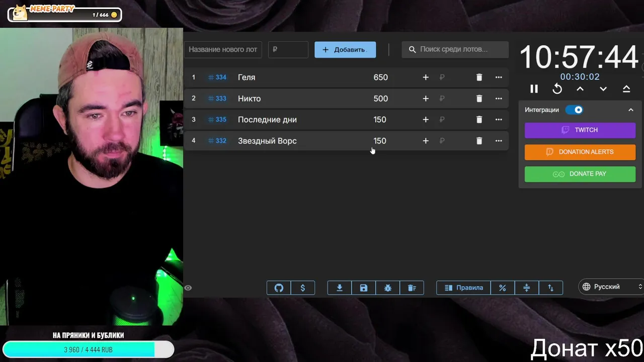Screen dimensions: 644x362
Task: Focus the new lot name field
Action: point(223,49)
